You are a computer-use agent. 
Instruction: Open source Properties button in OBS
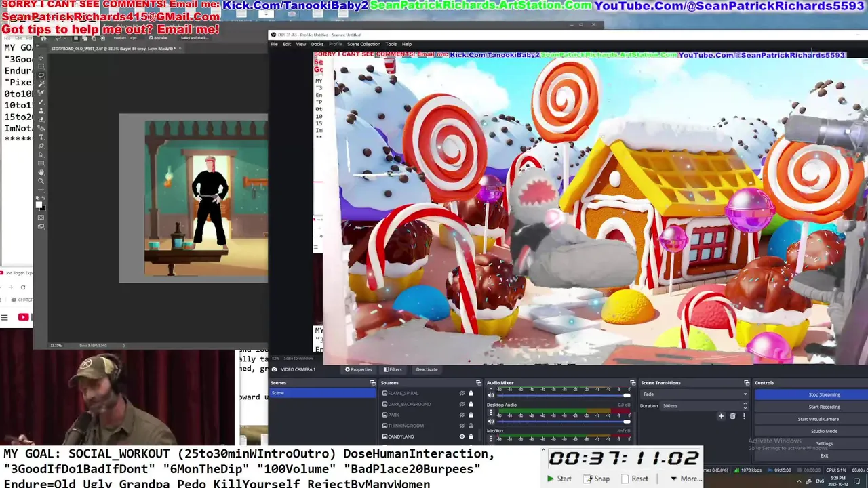(359, 369)
